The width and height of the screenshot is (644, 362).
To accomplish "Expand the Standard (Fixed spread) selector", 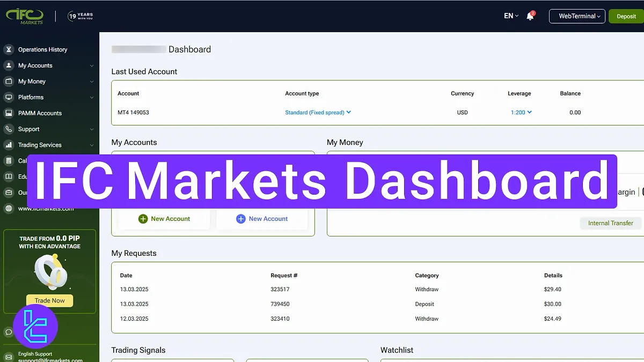I will [318, 112].
